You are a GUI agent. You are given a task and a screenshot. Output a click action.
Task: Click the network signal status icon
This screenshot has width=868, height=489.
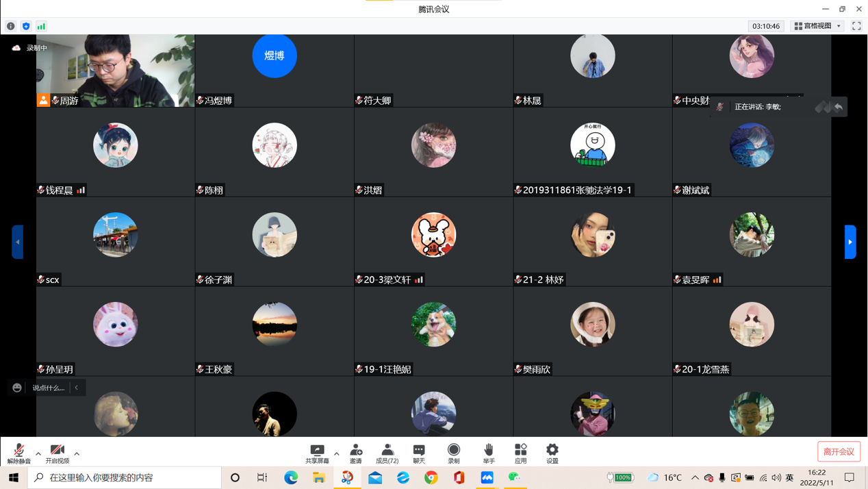(41, 26)
